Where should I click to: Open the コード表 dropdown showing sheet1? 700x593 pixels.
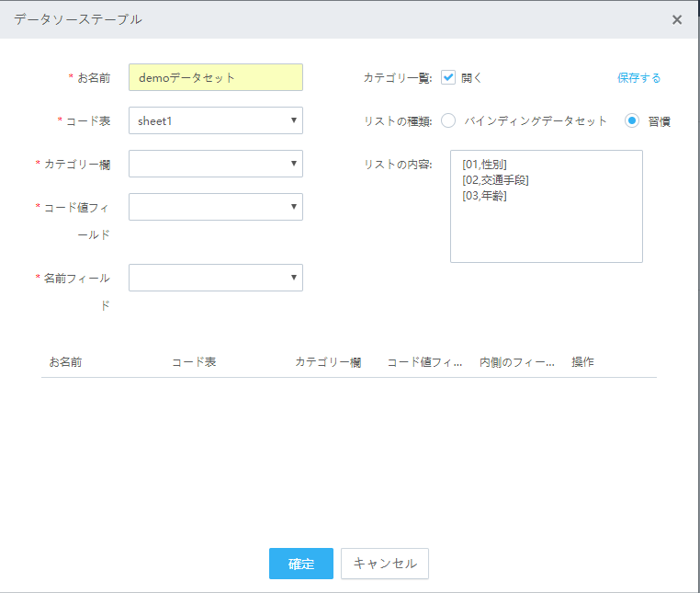click(x=216, y=120)
